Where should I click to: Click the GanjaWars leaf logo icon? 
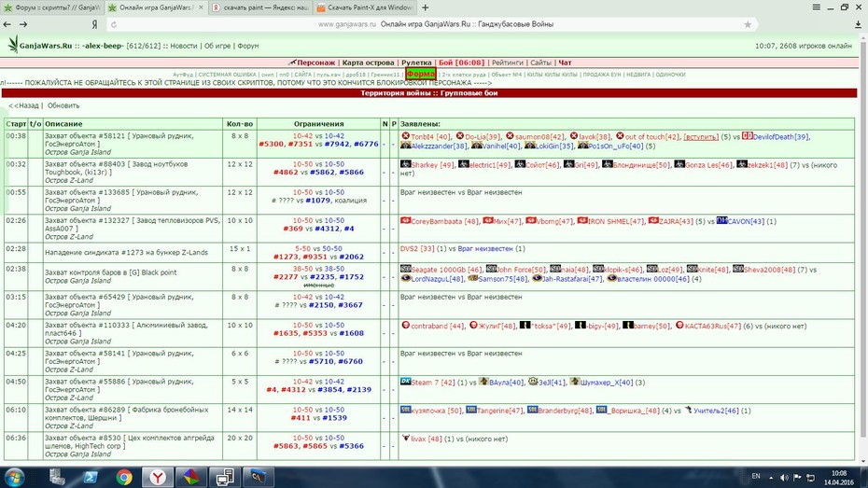click(13, 45)
